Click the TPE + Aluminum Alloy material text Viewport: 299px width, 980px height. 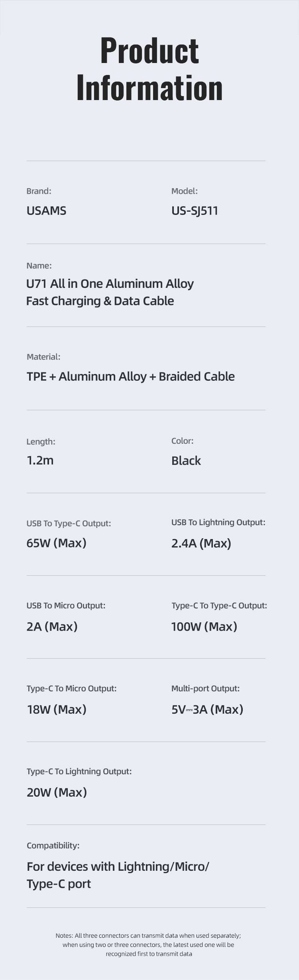coord(130,376)
